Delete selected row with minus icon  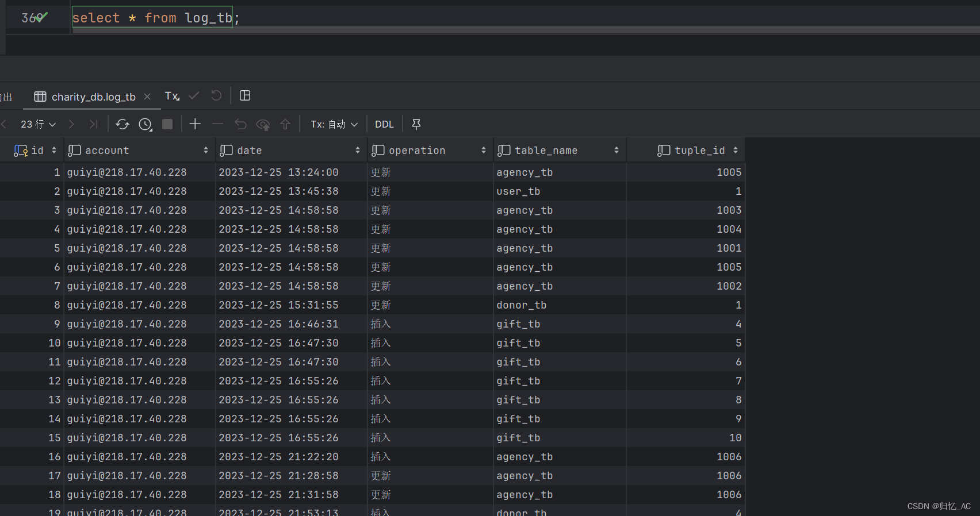tap(217, 124)
